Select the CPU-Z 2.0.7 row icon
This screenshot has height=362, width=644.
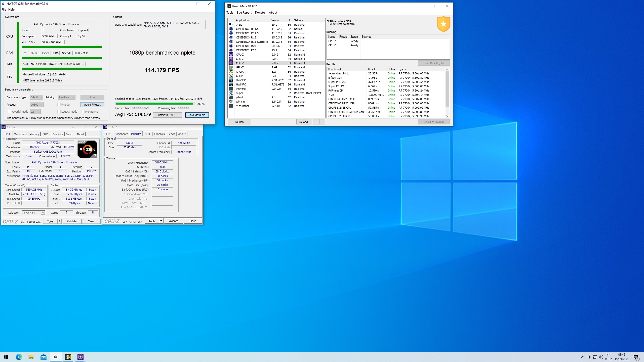click(231, 63)
